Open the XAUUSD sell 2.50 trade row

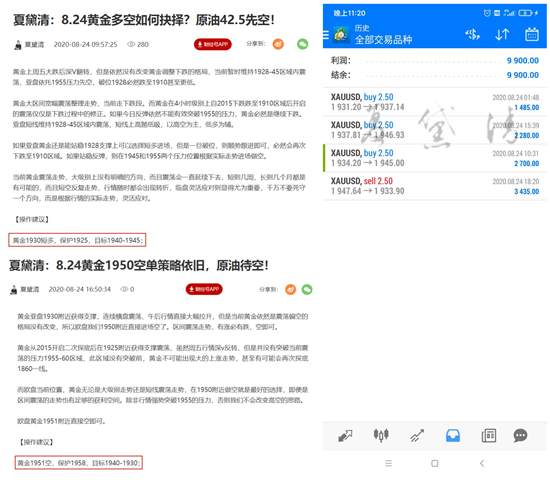(x=435, y=186)
